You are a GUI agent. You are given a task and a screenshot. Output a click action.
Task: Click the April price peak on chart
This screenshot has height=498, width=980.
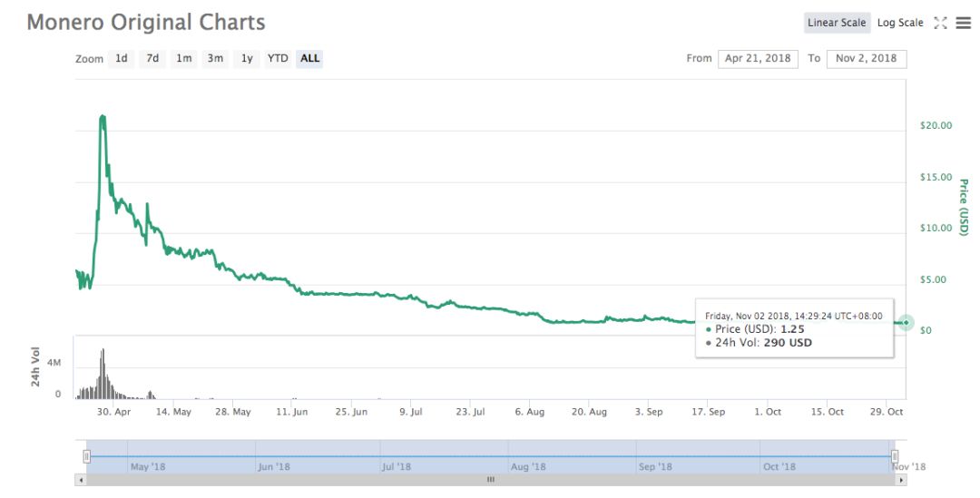point(103,117)
